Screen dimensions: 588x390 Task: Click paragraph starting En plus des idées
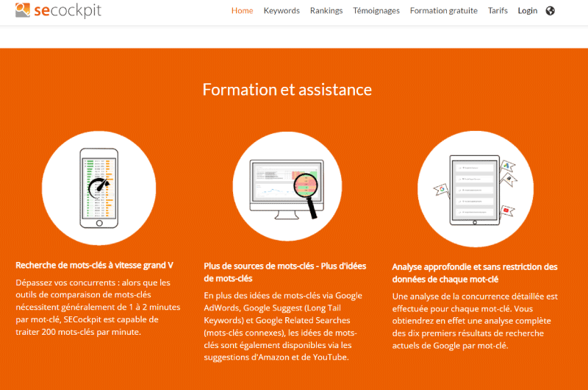pyautogui.click(x=283, y=326)
